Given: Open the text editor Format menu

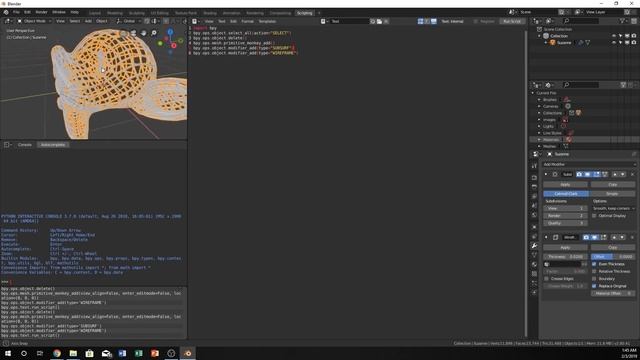Looking at the screenshot, I should [247, 21].
